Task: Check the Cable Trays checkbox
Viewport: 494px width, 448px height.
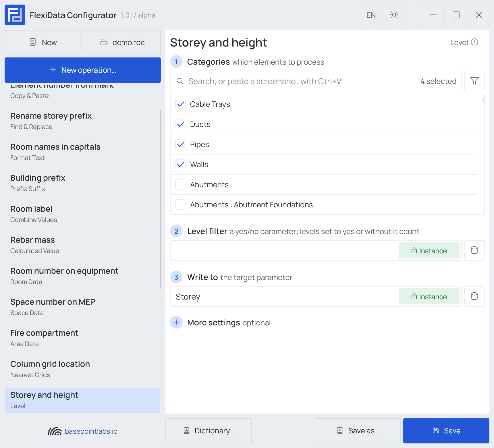Action: pos(180,104)
